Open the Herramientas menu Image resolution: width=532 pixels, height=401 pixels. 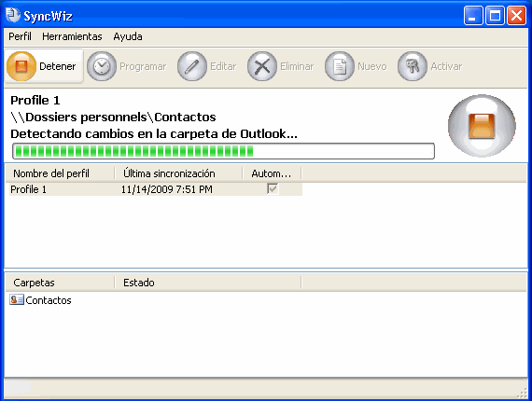[x=72, y=36]
